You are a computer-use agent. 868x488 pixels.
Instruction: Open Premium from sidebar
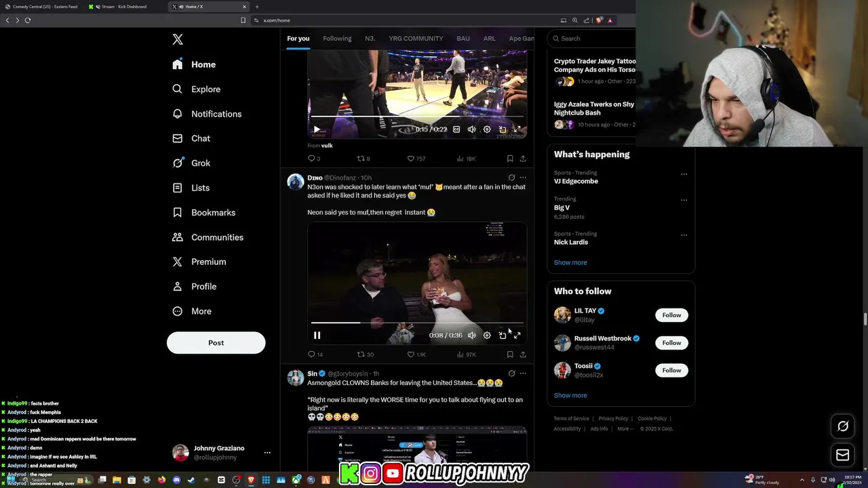point(199,262)
